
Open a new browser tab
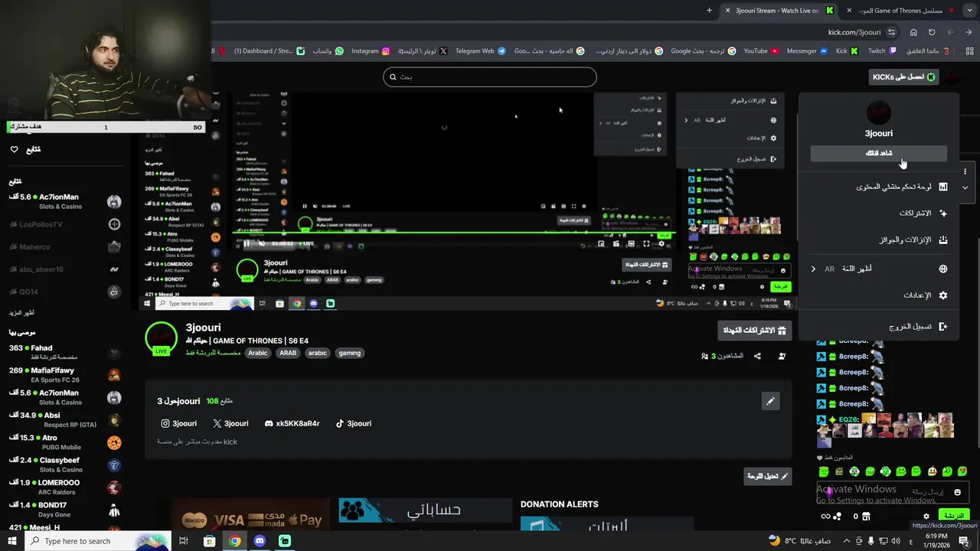pos(709,11)
